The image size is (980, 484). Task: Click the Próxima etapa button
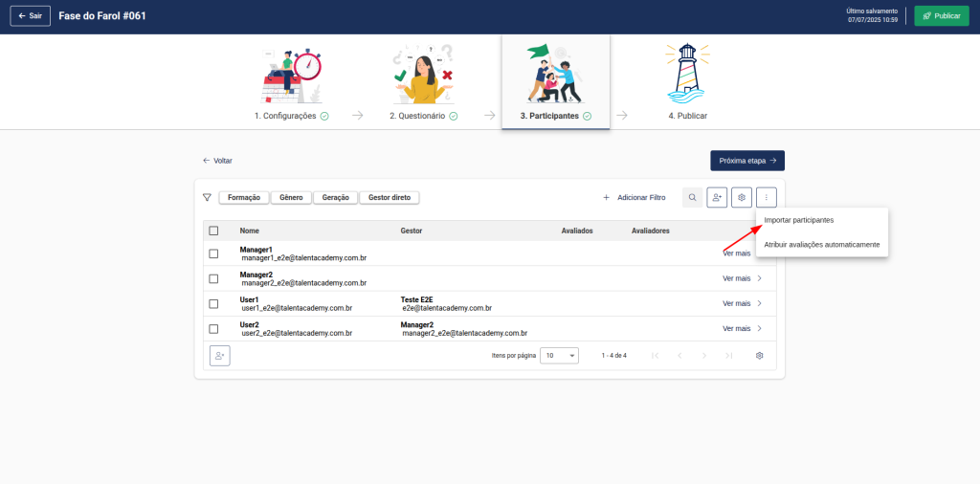(x=746, y=161)
